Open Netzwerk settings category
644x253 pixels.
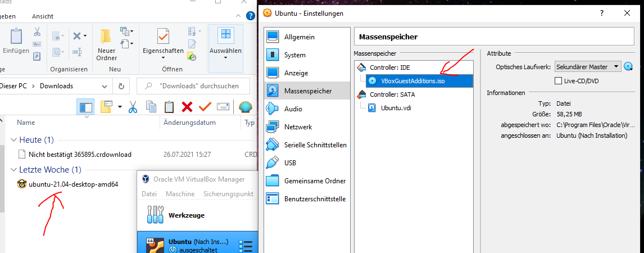coord(307,127)
